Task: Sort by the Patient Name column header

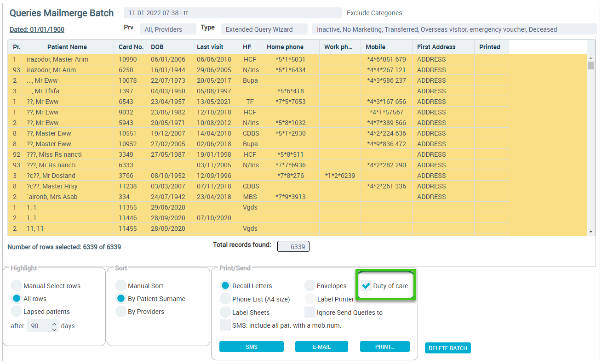Action: (68, 47)
